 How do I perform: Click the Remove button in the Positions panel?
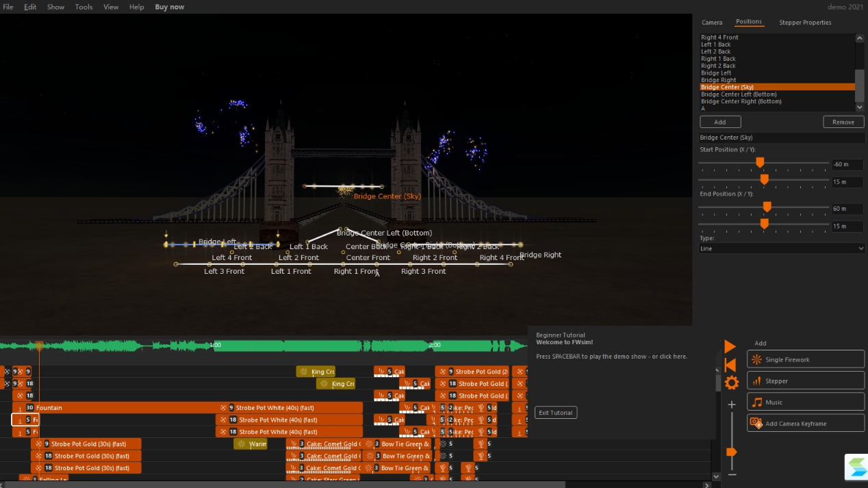[843, 122]
